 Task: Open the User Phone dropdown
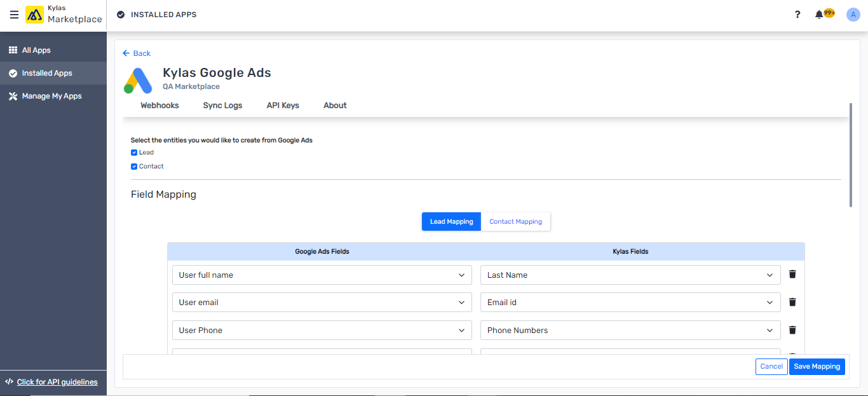pyautogui.click(x=322, y=331)
